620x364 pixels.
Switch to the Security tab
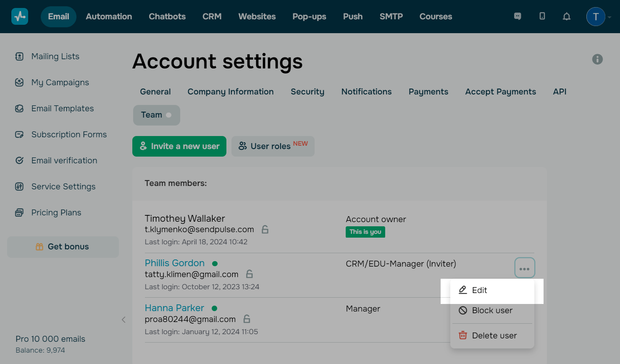(307, 92)
